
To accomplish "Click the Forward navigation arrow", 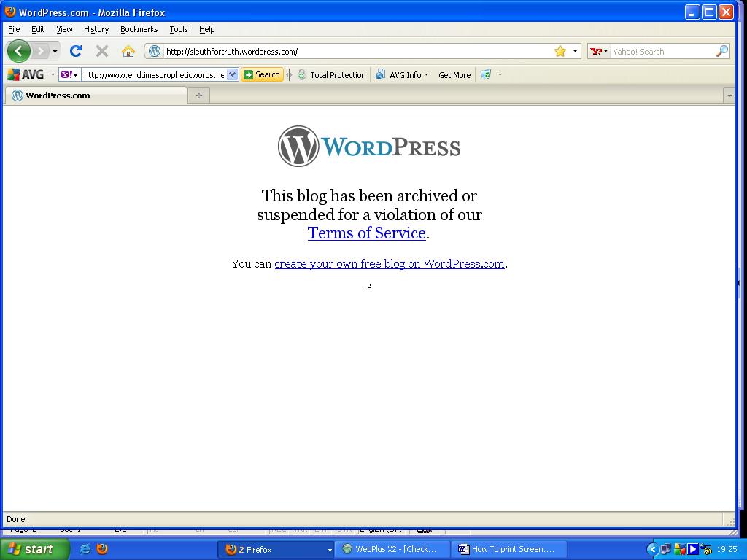I will pos(41,51).
